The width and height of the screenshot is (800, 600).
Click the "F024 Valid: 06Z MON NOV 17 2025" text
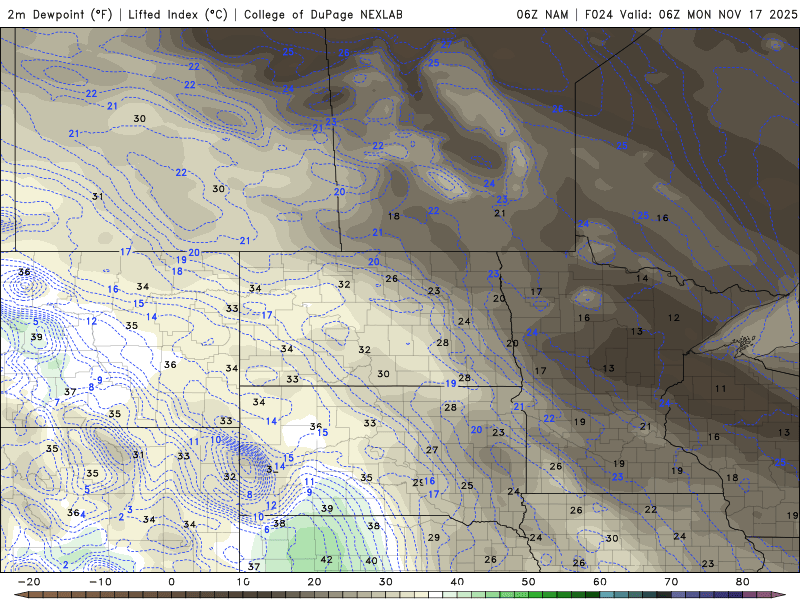[x=691, y=14]
